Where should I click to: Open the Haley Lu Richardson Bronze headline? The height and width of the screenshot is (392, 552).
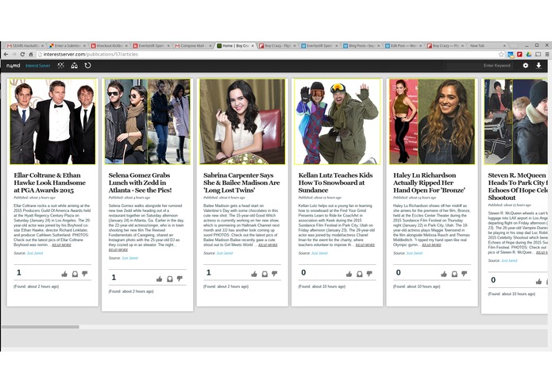[429, 183]
